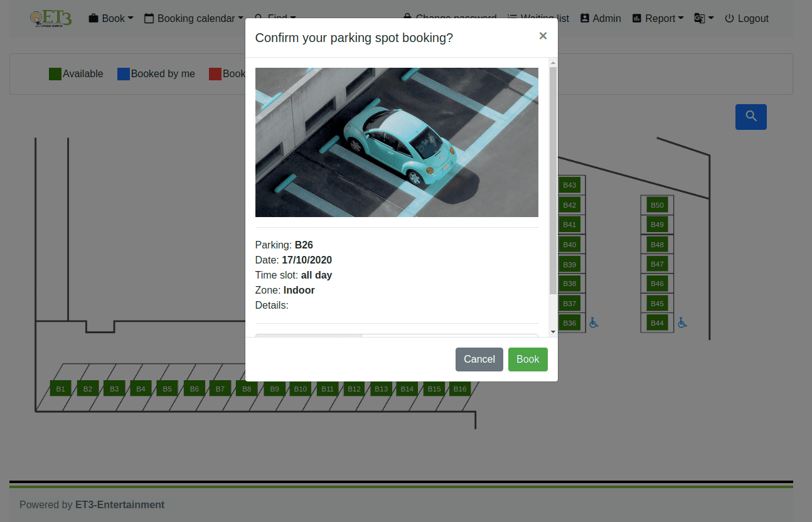Image resolution: width=812 pixels, height=522 pixels.
Task: Select parking spot B43
Action: (x=569, y=185)
